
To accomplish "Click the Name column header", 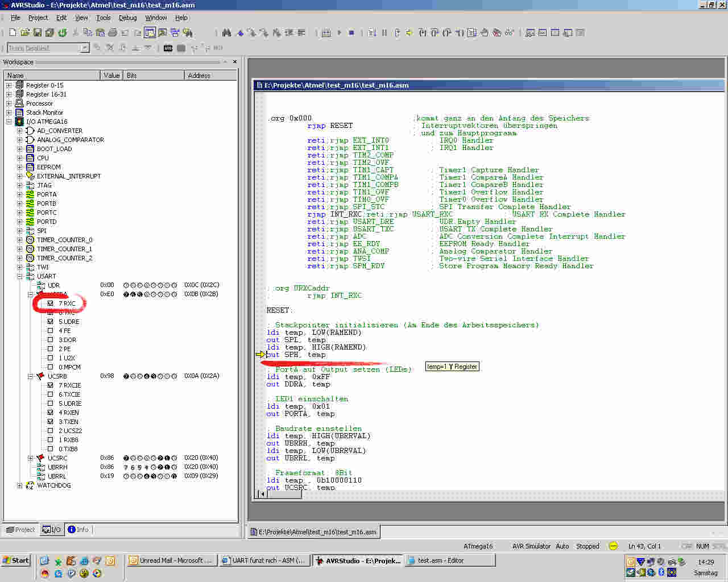I will pos(52,75).
